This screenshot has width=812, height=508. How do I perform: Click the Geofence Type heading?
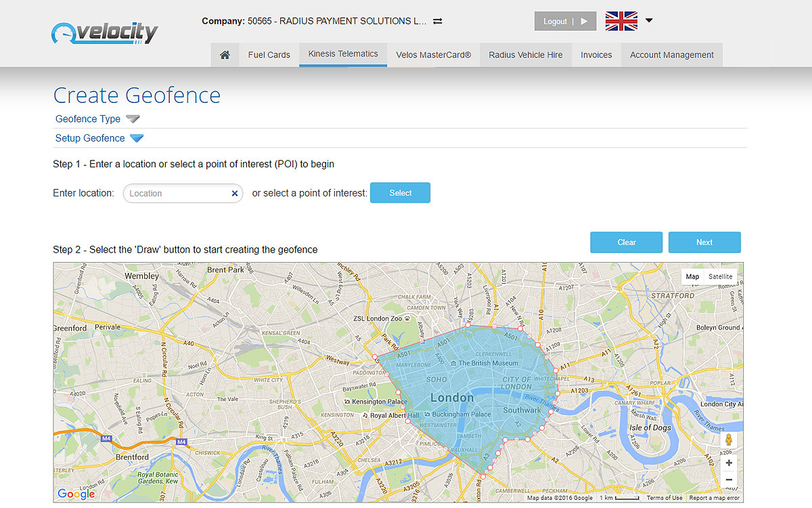(88, 119)
